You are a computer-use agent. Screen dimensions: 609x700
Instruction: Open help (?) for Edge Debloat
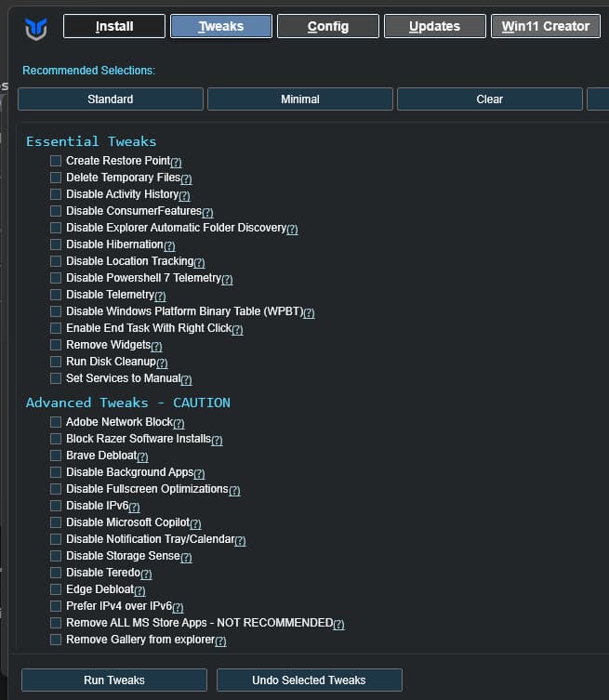tap(139, 590)
